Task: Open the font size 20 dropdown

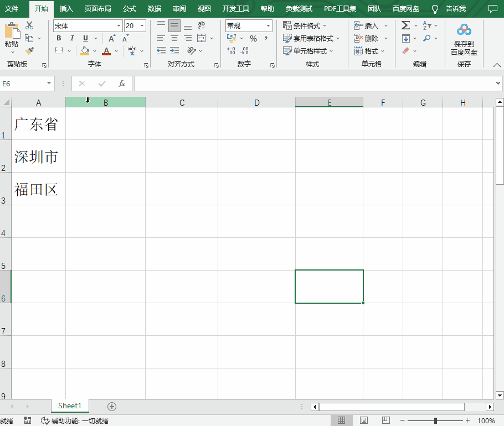Action: [x=142, y=25]
